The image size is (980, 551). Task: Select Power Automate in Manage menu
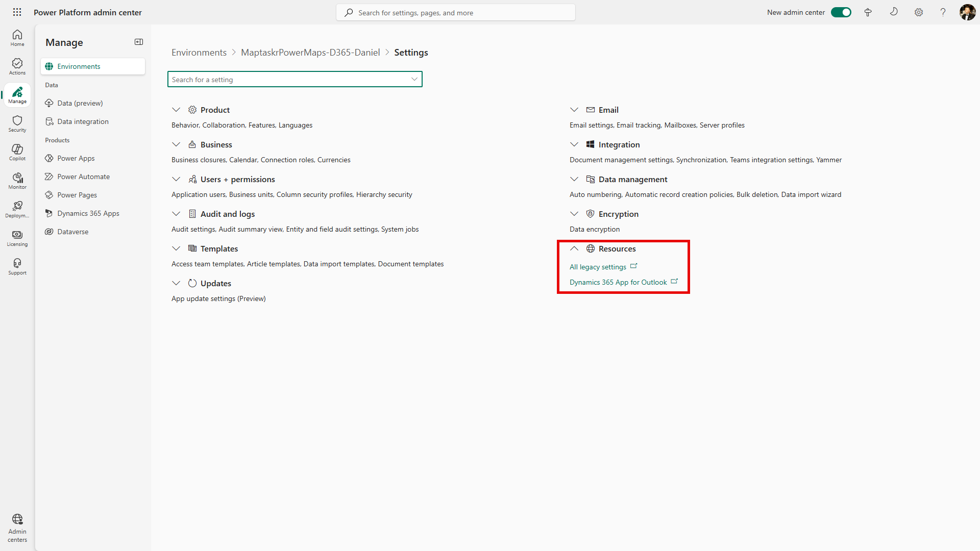(83, 177)
